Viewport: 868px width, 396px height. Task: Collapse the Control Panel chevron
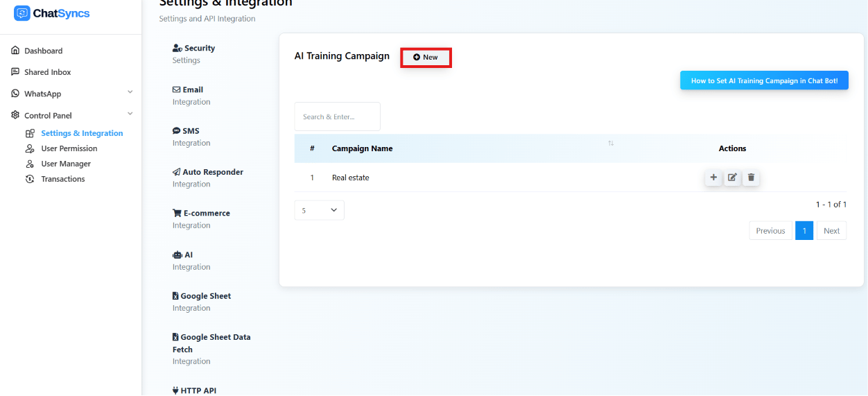coord(130,114)
